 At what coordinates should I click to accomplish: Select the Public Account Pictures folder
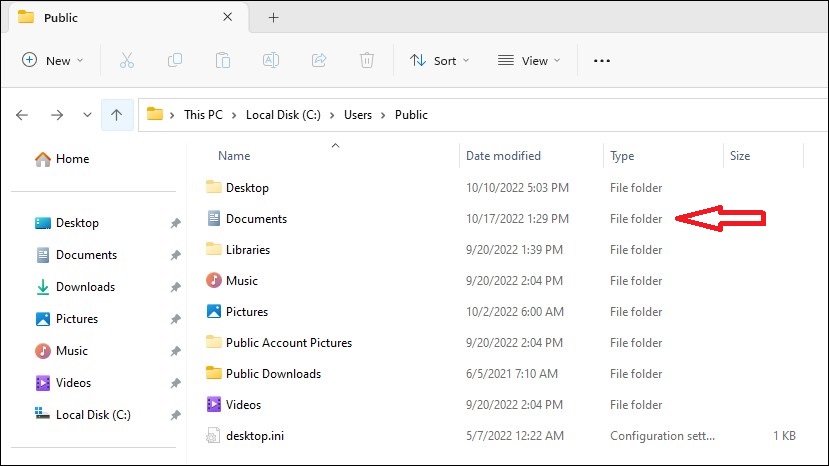pyautogui.click(x=288, y=343)
